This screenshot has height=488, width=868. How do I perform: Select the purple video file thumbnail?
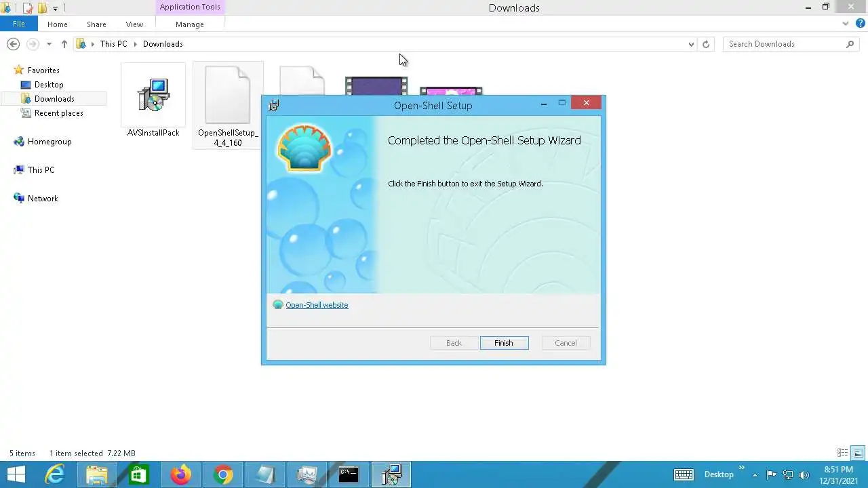point(376,86)
